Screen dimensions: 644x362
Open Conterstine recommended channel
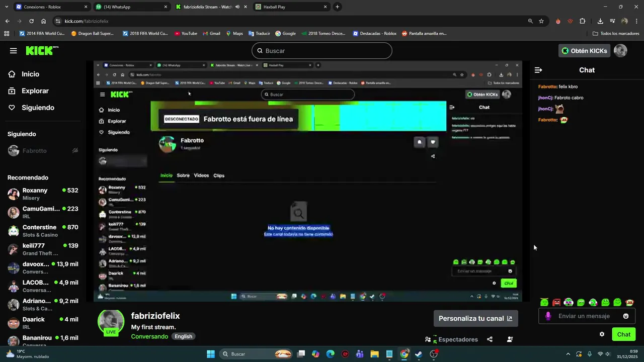[x=43, y=231]
